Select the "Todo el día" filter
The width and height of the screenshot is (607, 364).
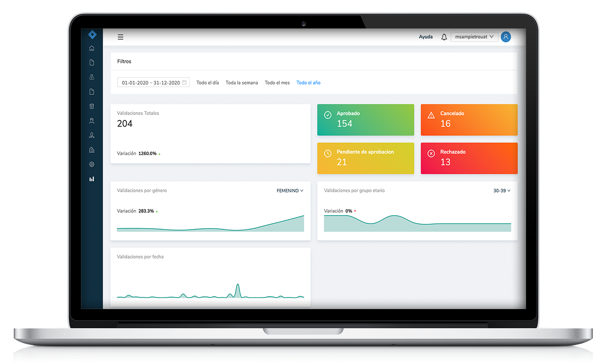208,83
